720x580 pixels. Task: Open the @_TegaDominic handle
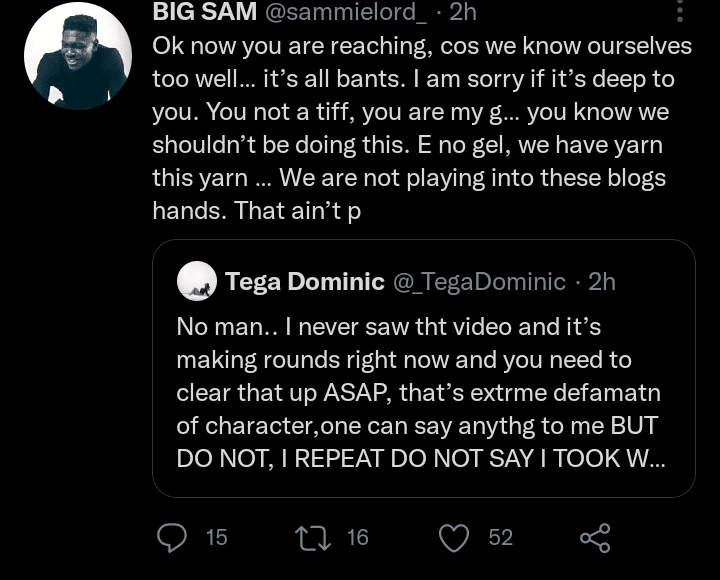(480, 282)
